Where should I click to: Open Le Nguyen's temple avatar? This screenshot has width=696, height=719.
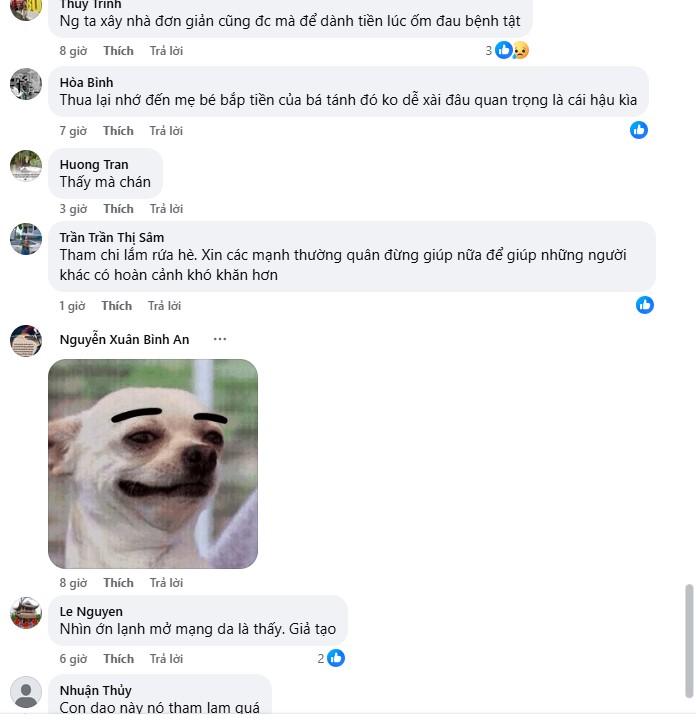26,613
